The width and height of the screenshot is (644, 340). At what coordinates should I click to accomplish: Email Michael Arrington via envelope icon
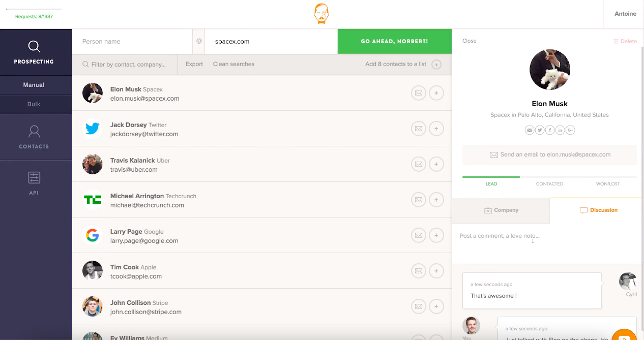(x=419, y=200)
